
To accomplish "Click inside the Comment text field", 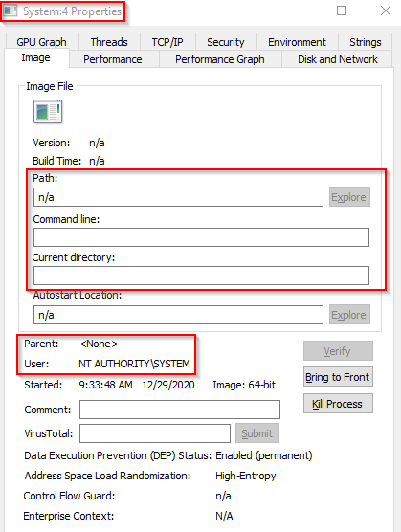I will [180, 410].
